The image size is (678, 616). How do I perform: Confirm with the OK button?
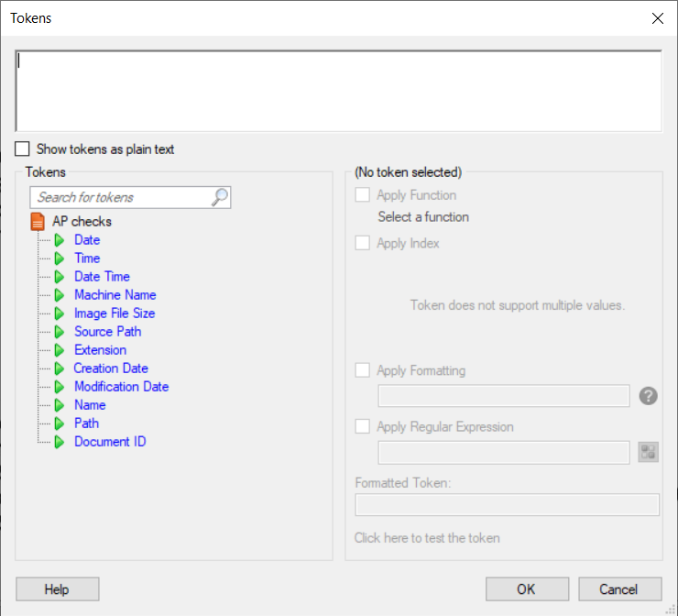pyautogui.click(x=527, y=589)
